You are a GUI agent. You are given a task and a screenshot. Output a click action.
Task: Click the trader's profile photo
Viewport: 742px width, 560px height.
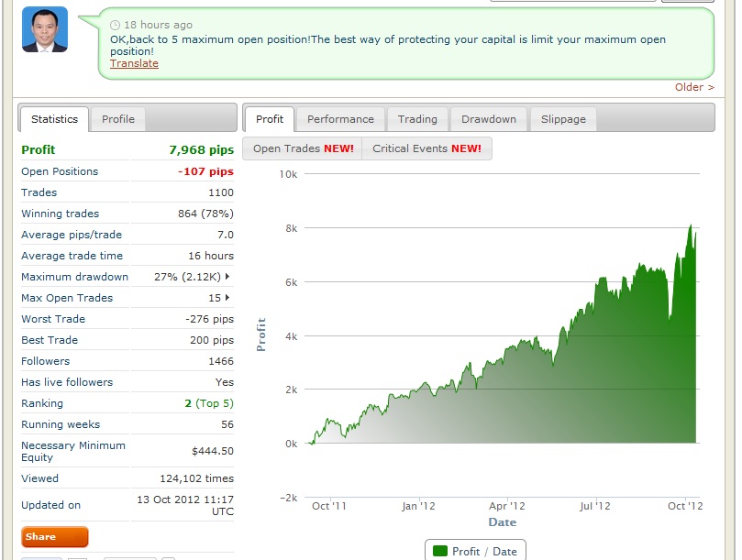pos(45,29)
